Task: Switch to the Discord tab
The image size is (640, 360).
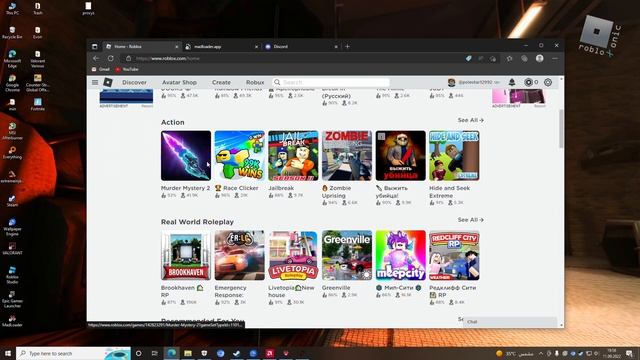Action: (300, 47)
